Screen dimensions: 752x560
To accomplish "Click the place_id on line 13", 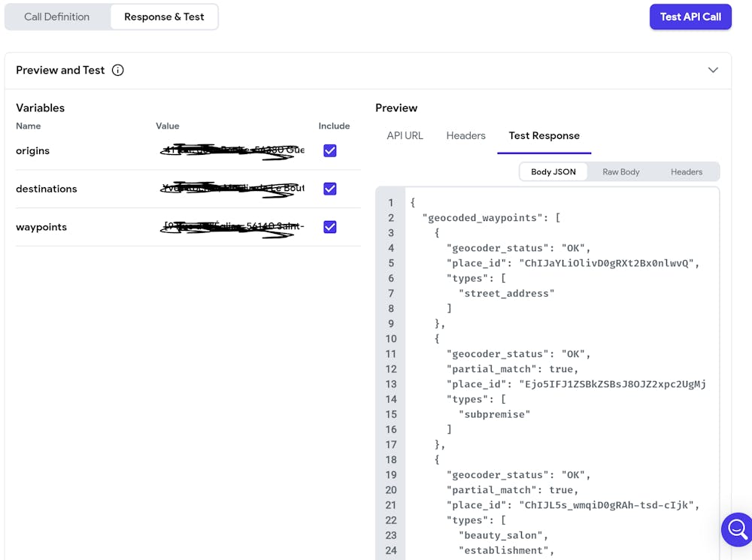I will pos(575,384).
